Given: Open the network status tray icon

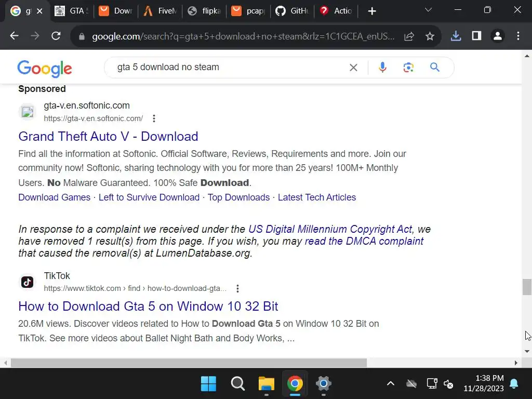Looking at the screenshot, I should click(x=432, y=384).
